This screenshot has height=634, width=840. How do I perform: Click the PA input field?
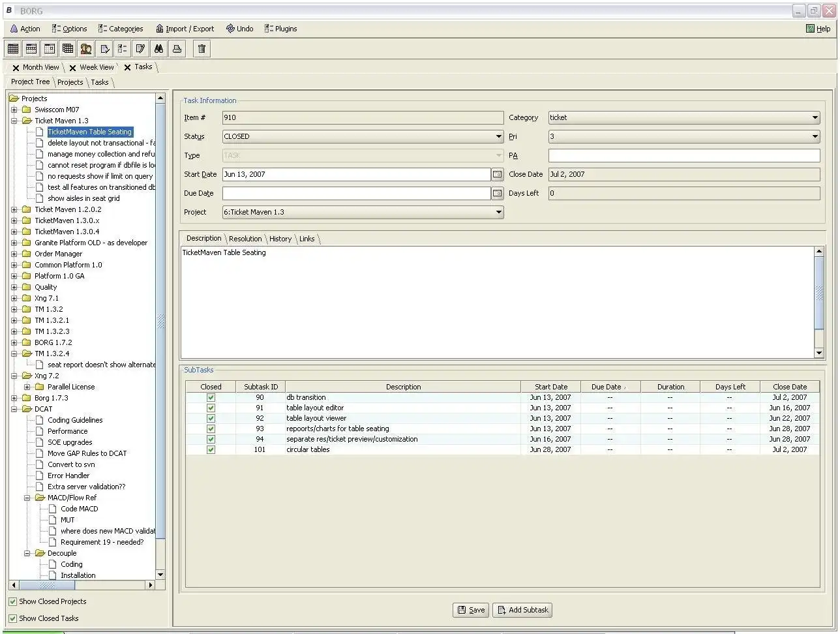click(x=683, y=156)
